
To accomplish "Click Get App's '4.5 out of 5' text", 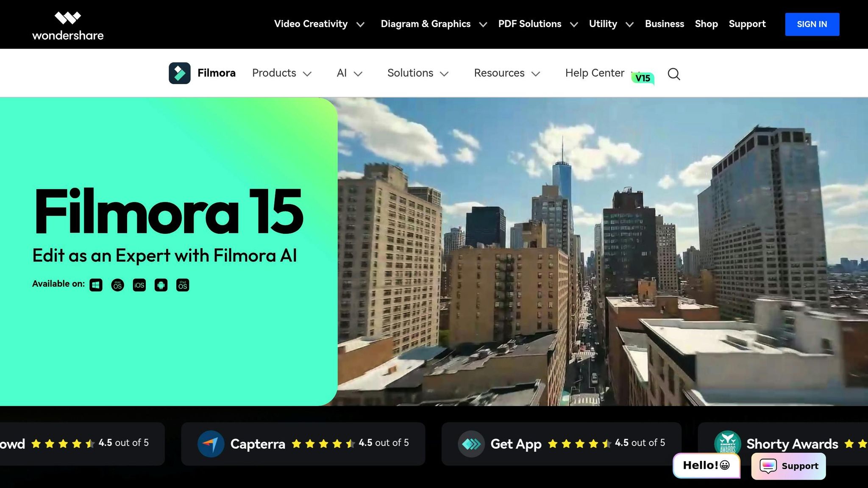I will click(x=640, y=443).
